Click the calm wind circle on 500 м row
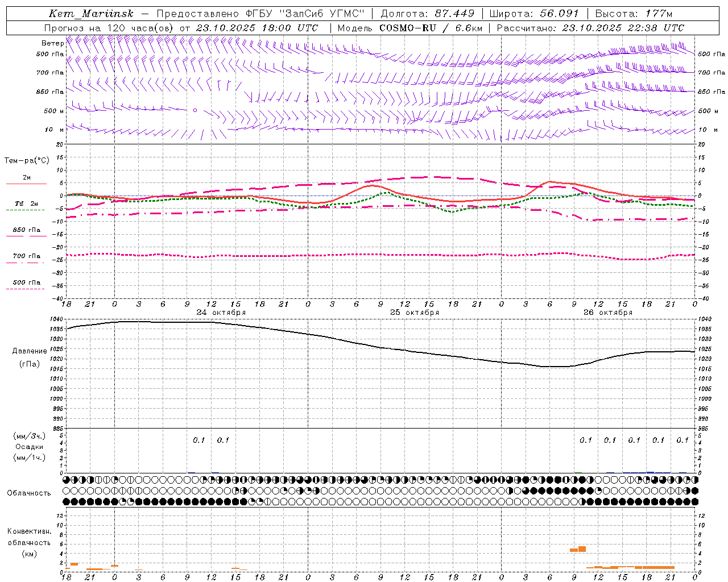 195,110
